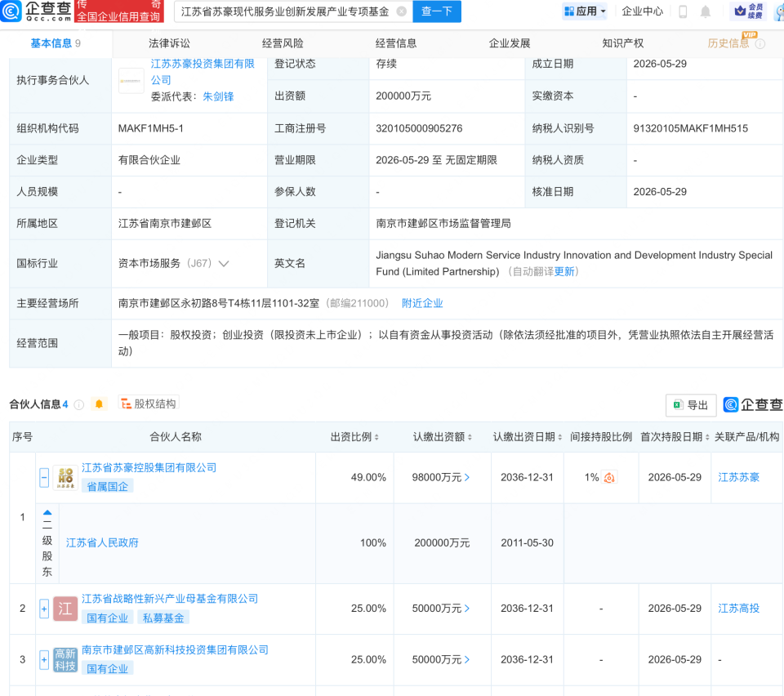Viewport: 784px width, 696px height.
Task: Expand row 3 南京市建邺区高新科技 plus button
Action: coord(44,660)
